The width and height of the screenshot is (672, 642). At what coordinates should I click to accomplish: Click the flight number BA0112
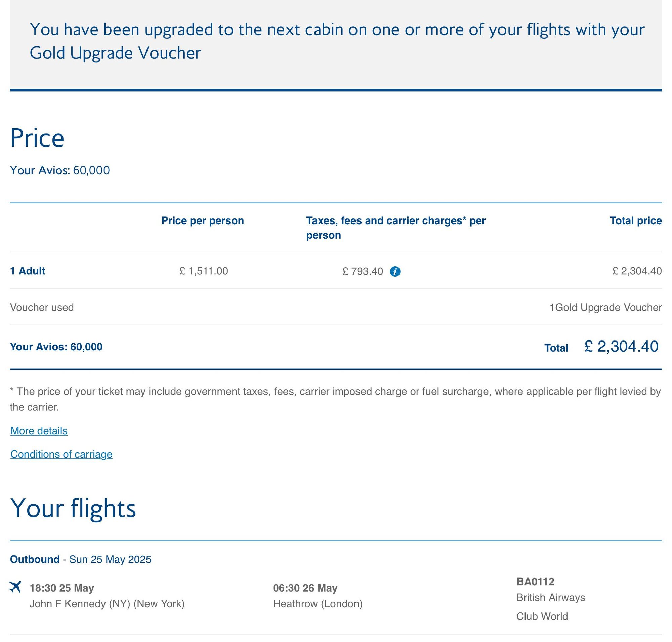click(535, 581)
